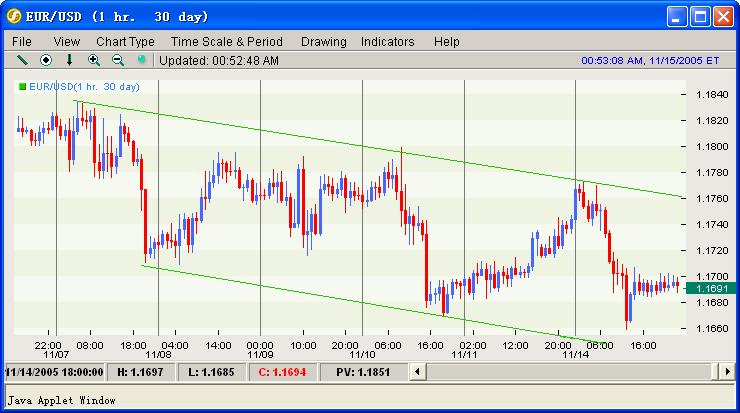Click the green connection status ball icon
Image resolution: width=740 pixels, height=413 pixels.
[141, 59]
